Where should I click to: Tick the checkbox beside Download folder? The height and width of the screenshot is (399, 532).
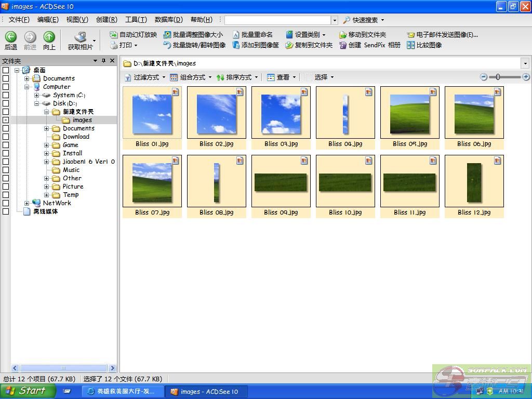click(x=6, y=137)
